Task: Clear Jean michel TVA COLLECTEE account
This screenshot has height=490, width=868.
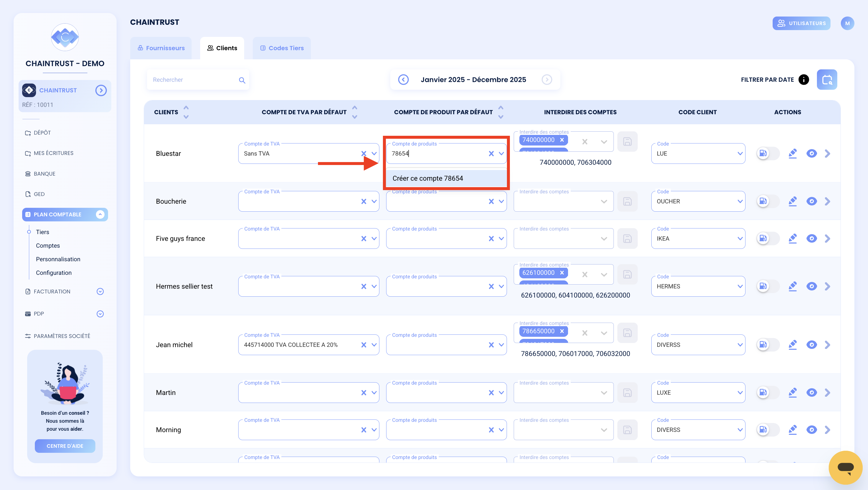Action: tap(363, 344)
